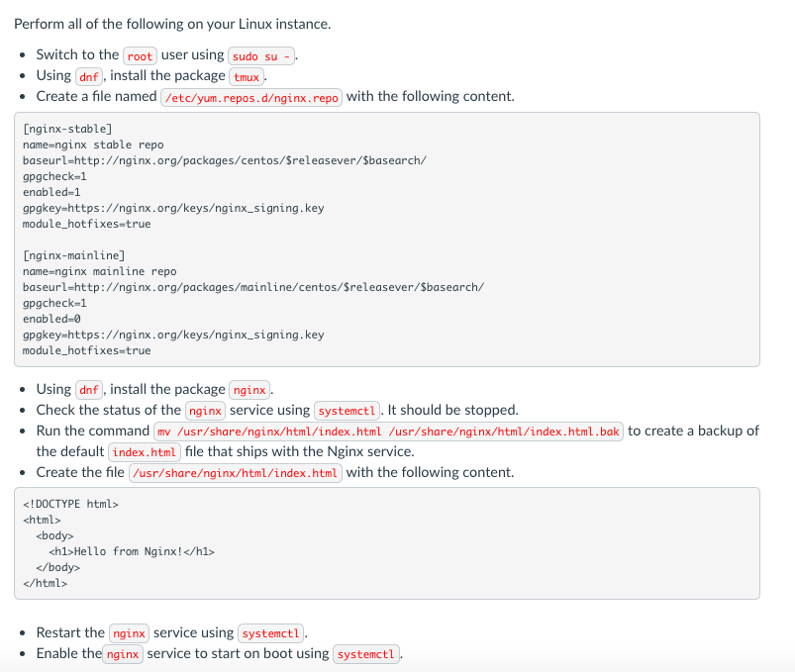Click the '/etc/yum.repos.d/nginx.repo' file path
795x672 pixels.
click(251, 98)
